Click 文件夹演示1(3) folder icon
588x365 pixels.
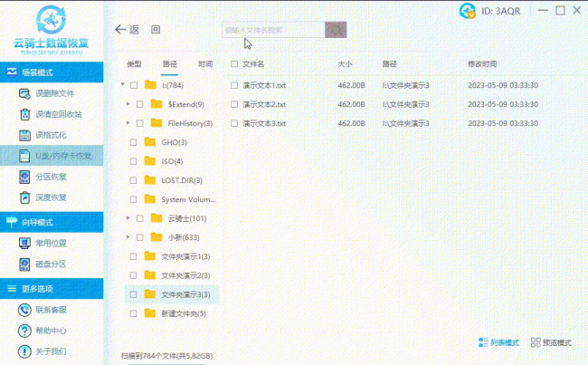coord(150,256)
